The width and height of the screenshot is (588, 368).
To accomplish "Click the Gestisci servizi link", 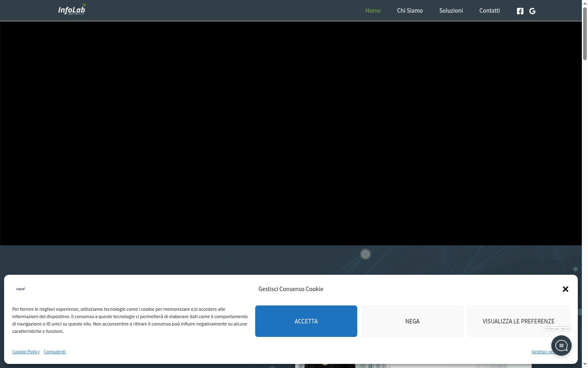I will coord(542,352).
